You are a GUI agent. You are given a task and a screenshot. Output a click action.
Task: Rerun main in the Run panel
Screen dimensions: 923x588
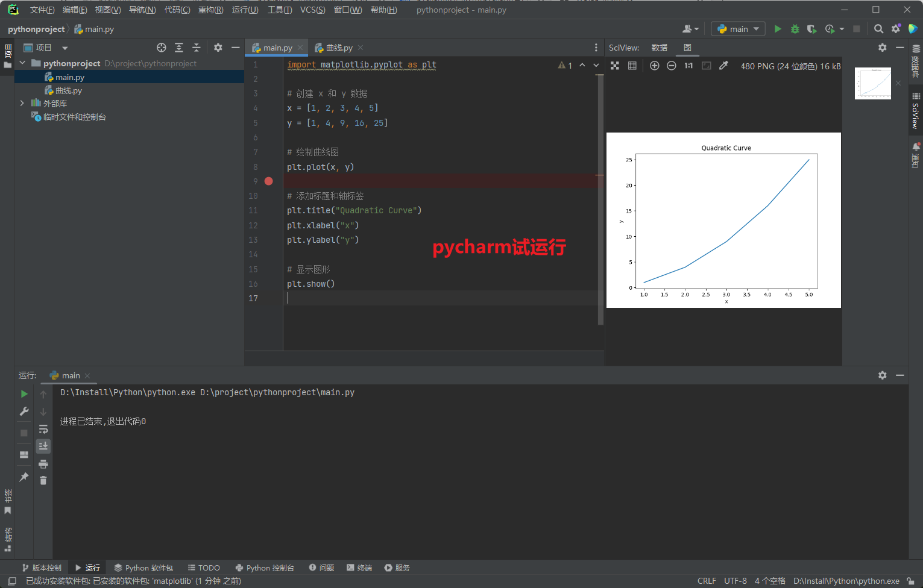coord(24,394)
